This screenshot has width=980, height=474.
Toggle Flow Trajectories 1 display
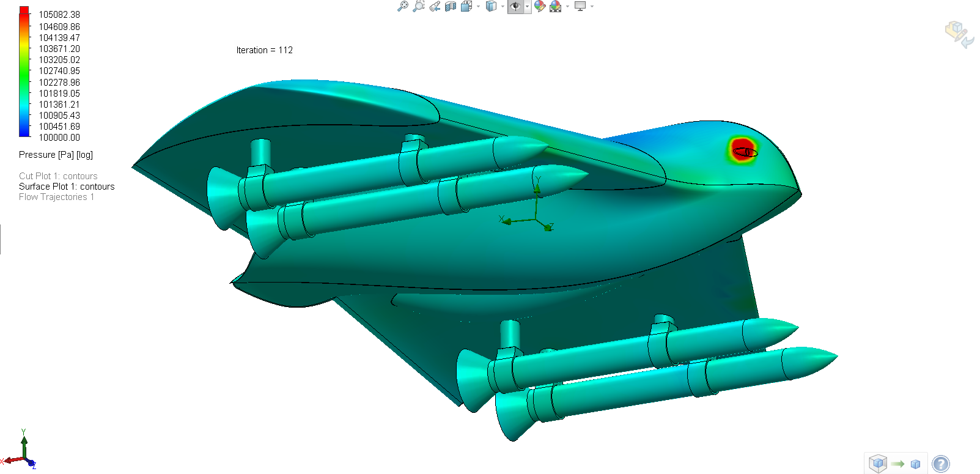[x=56, y=197]
